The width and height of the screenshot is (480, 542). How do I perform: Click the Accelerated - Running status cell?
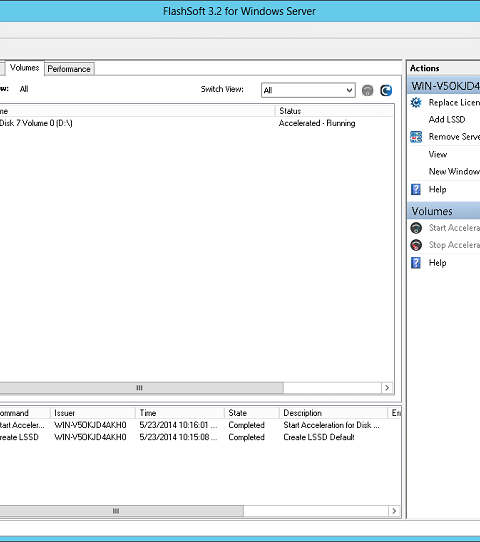[317, 123]
